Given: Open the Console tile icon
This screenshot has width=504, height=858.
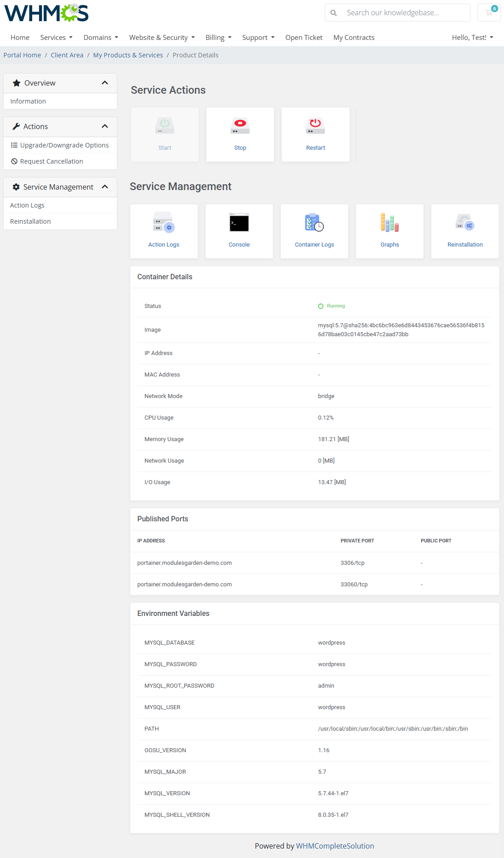Looking at the screenshot, I should (239, 223).
